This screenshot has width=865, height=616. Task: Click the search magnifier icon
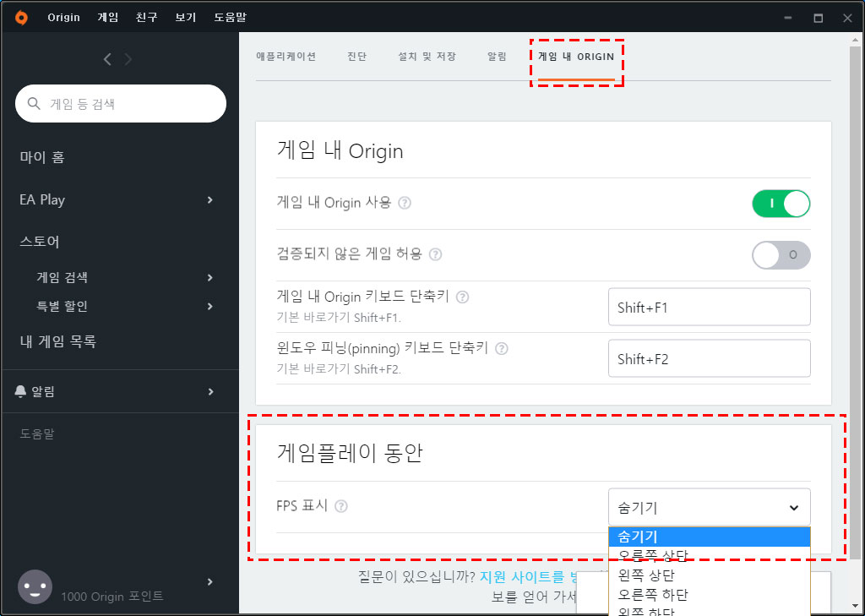[34, 103]
